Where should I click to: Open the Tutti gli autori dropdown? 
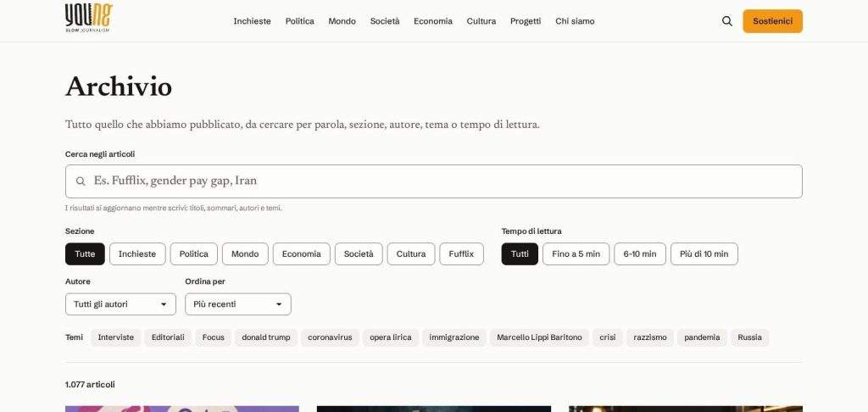120,304
